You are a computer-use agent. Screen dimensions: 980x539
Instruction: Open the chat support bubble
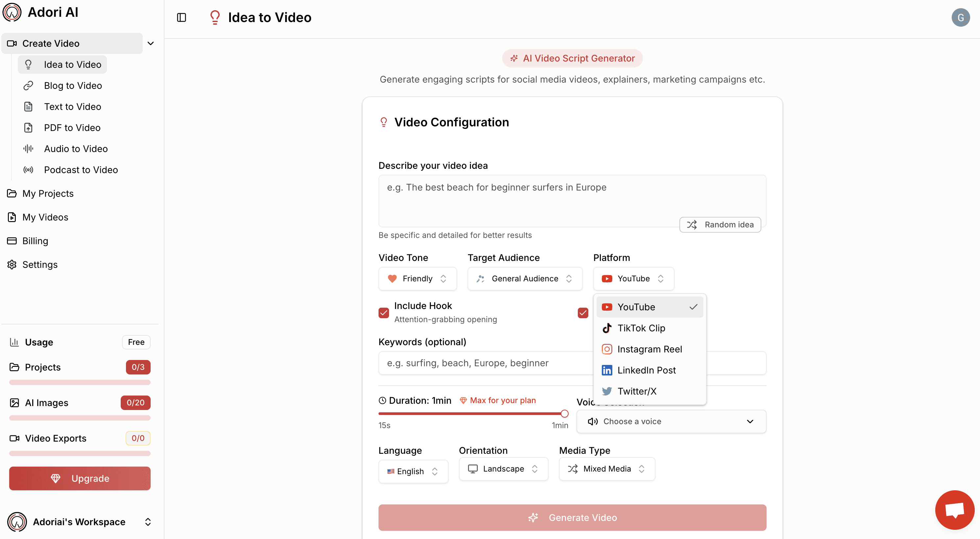point(954,510)
